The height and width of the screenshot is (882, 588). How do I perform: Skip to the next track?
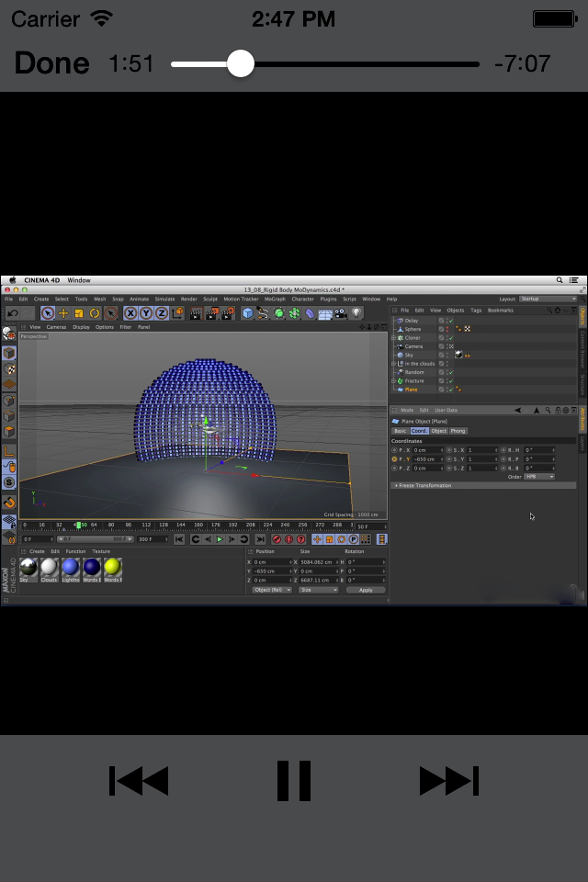tap(448, 781)
